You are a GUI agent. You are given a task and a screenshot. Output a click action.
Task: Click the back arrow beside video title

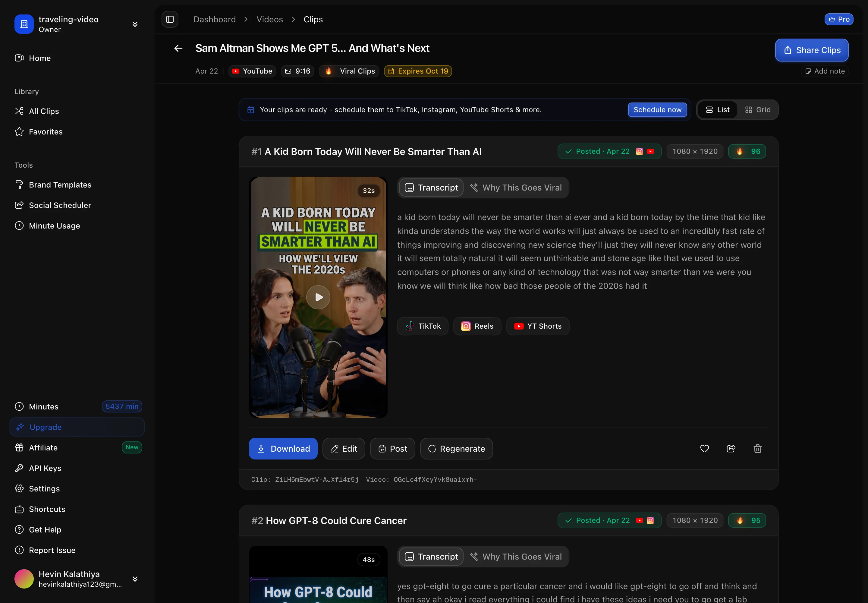pyautogui.click(x=178, y=48)
